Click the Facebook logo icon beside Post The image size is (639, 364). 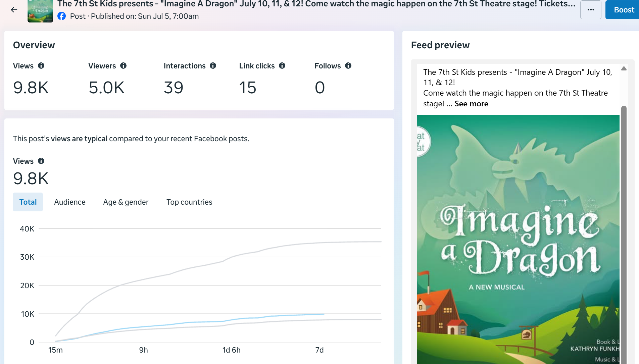61,16
